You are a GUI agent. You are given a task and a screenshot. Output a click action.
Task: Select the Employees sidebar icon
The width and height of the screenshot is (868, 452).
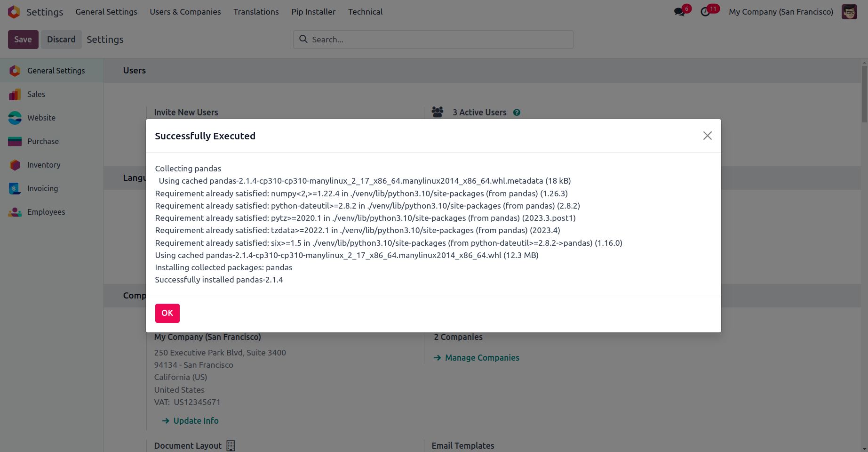15,212
